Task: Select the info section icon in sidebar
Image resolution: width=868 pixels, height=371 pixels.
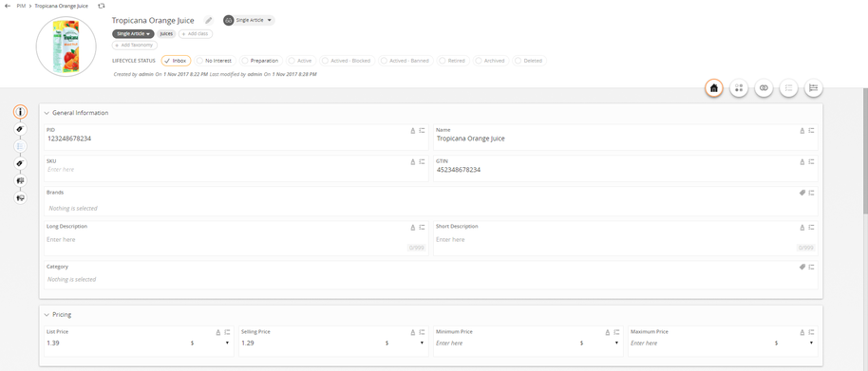Action: pos(20,112)
